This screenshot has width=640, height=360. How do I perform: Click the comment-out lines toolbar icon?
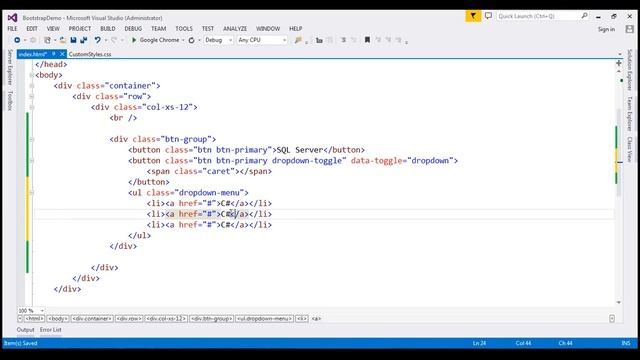click(x=344, y=40)
